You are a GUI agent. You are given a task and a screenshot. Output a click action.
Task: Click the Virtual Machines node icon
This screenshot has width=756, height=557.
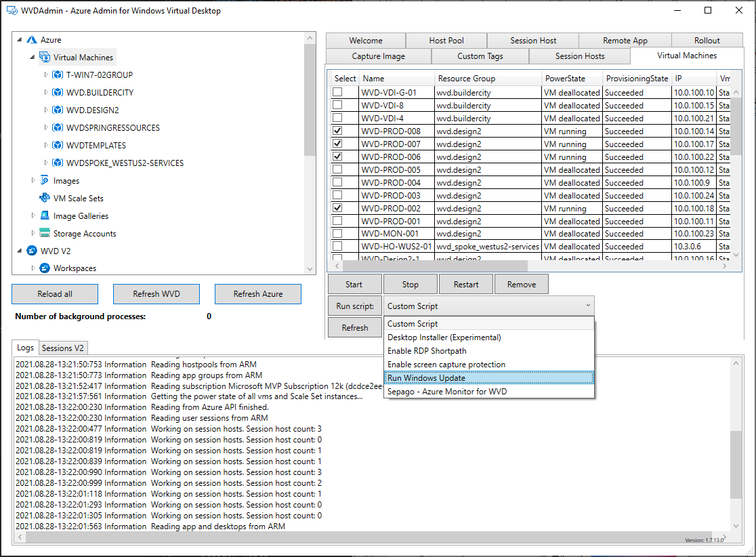tap(44, 58)
